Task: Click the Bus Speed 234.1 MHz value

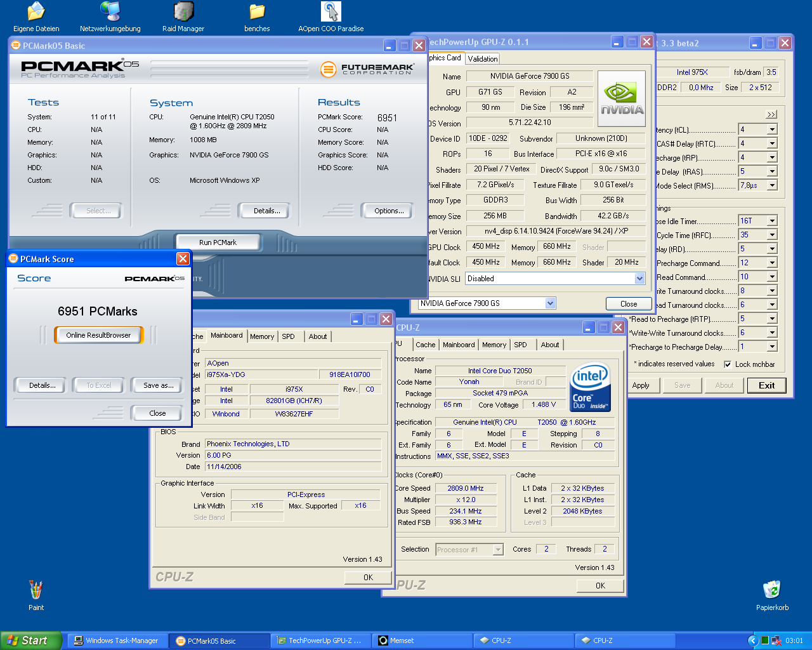Action: [x=466, y=512]
